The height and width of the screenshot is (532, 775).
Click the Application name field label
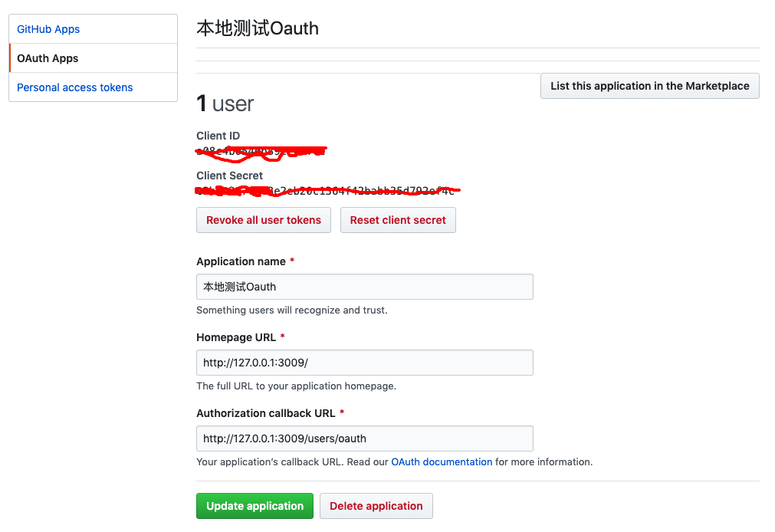241,261
